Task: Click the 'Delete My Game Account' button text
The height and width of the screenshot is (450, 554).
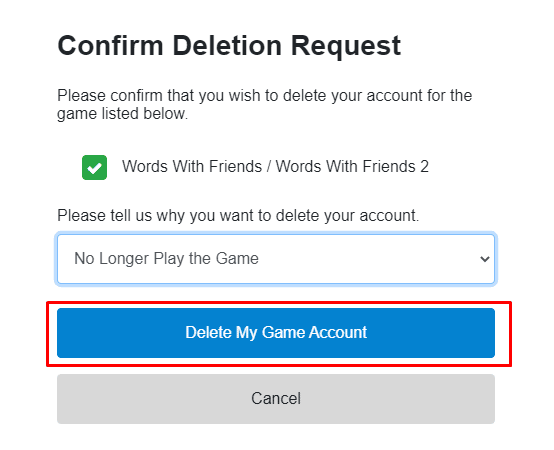Action: [276, 333]
